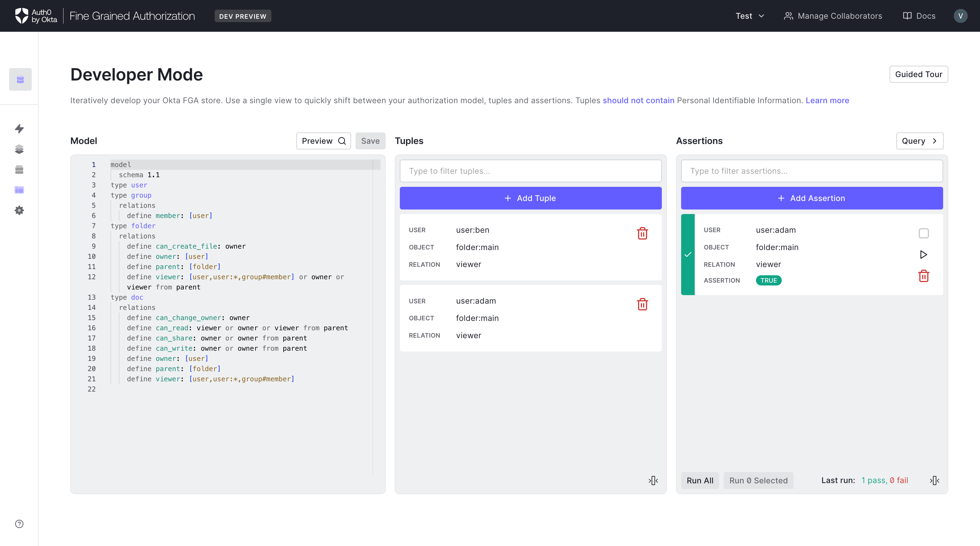
Task: Focus the filter assertions input
Action: (x=812, y=171)
